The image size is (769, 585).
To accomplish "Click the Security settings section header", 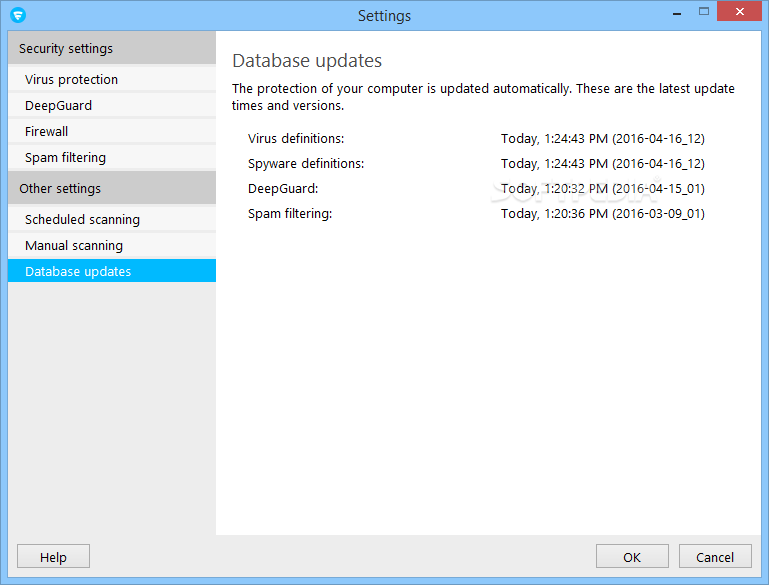I will (112, 48).
